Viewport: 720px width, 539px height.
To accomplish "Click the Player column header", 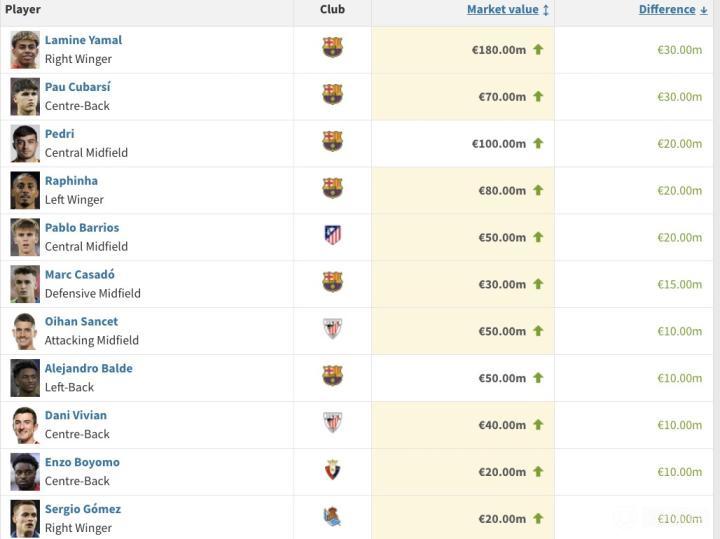I will (22, 10).
